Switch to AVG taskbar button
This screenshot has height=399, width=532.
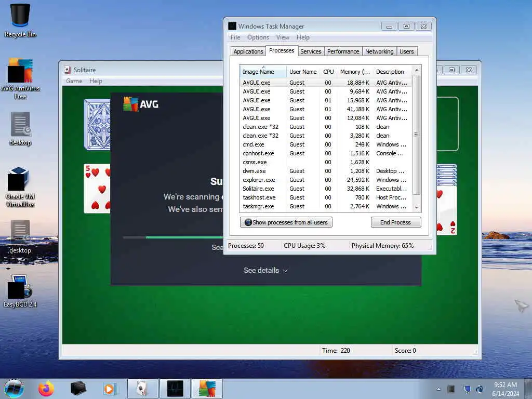[207, 389]
